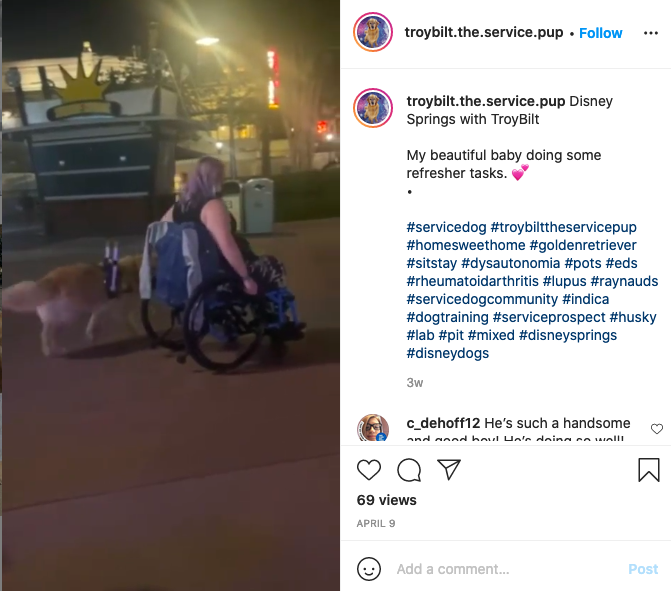671x591 pixels.
Task: Click the Post comment button
Action: pyautogui.click(x=643, y=569)
